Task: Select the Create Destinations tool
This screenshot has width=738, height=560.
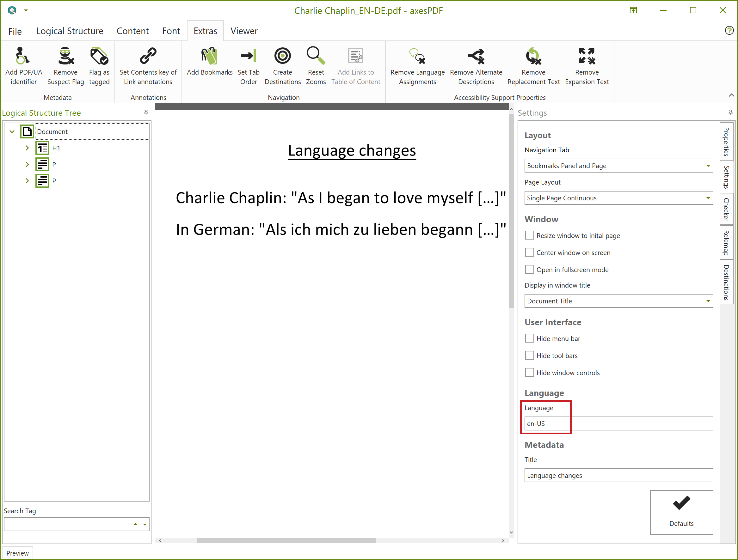Action: click(x=283, y=66)
